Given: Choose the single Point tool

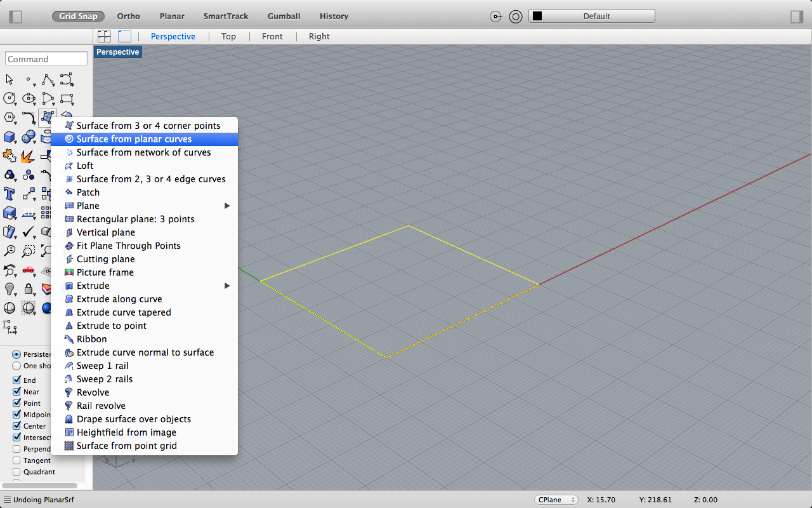Looking at the screenshot, I should click(x=29, y=79).
